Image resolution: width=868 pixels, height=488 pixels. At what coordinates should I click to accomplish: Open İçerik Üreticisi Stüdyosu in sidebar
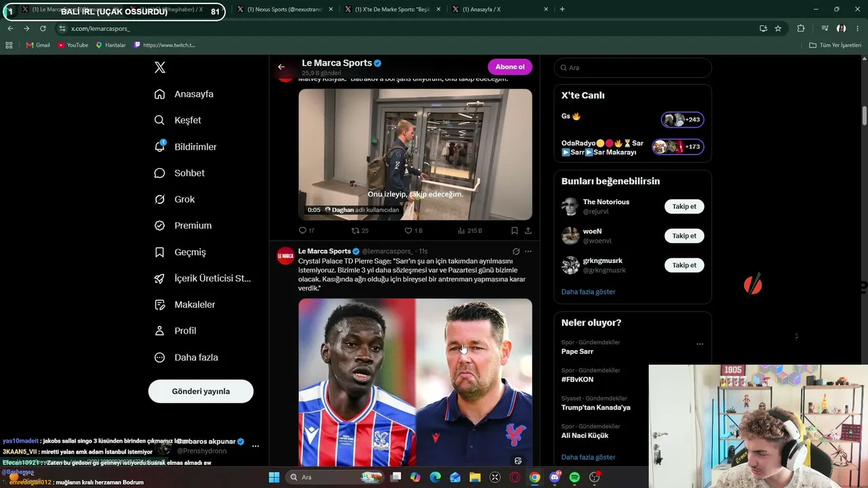pyautogui.click(x=202, y=279)
